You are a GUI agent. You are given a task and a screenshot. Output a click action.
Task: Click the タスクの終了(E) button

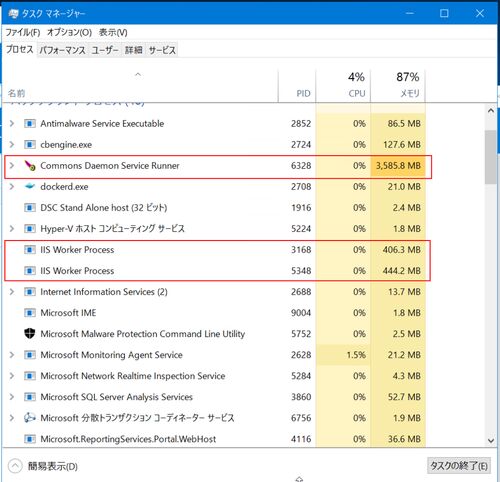459,466
